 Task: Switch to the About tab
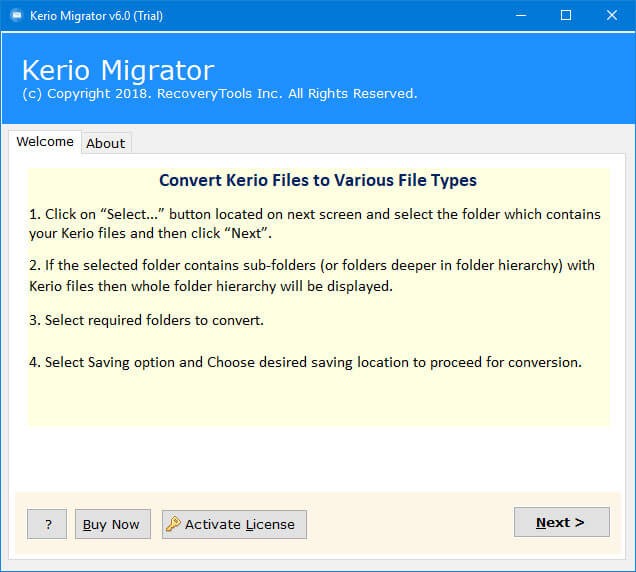(x=106, y=143)
